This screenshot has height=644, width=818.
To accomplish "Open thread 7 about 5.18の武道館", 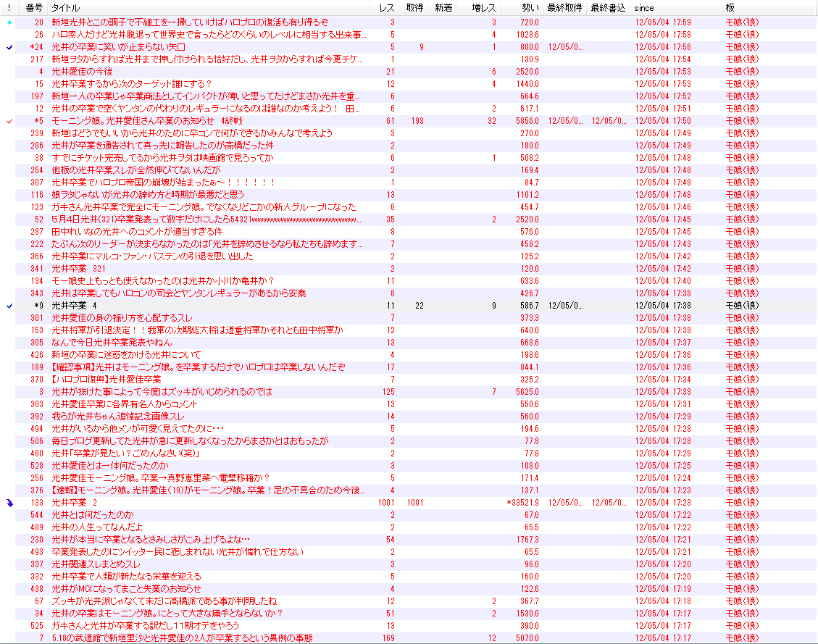I will [182, 638].
